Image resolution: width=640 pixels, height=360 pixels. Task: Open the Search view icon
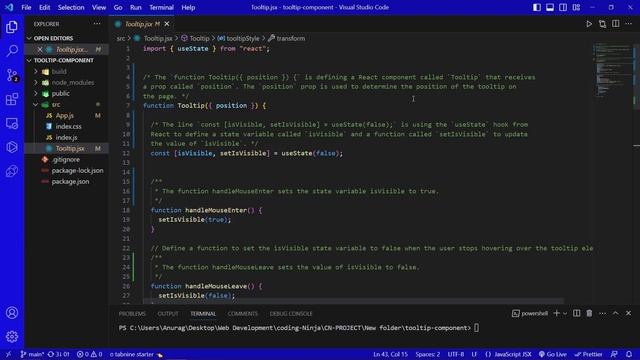click(12, 51)
